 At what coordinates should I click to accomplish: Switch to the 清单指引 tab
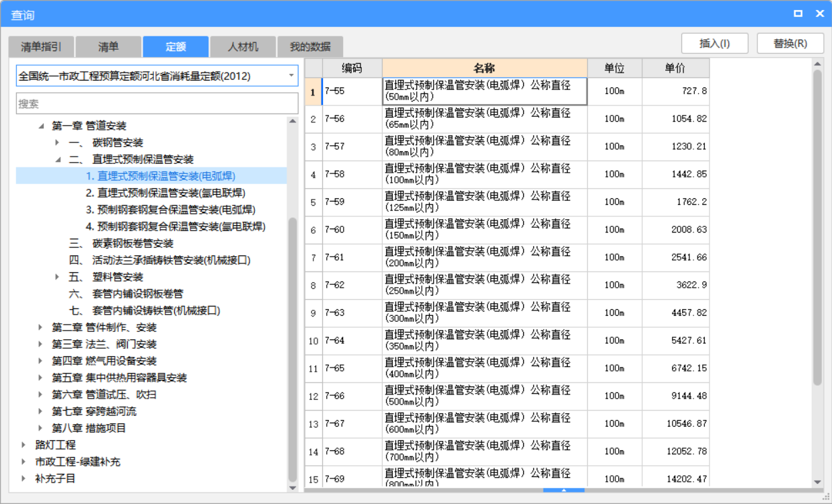pyautogui.click(x=41, y=46)
